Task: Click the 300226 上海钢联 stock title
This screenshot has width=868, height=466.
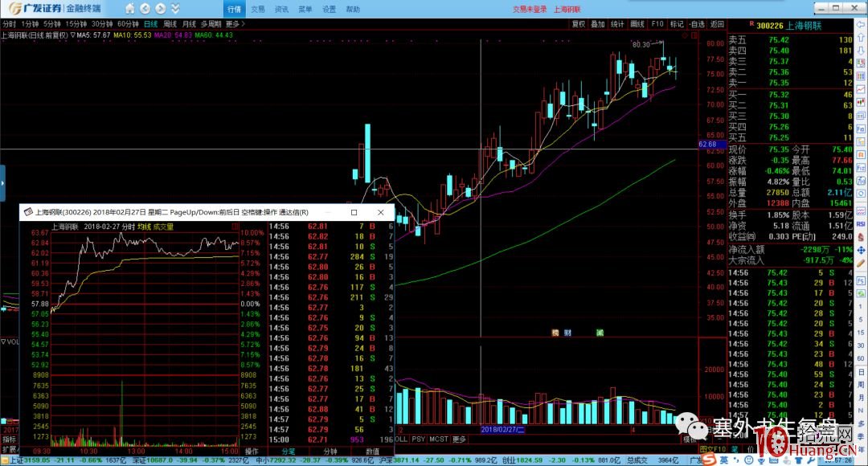Action: [x=789, y=26]
